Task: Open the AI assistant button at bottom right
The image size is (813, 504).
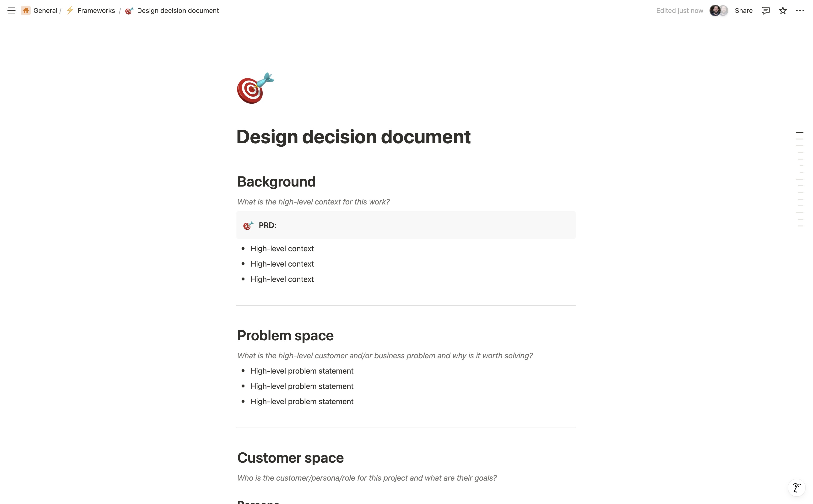Action: pos(796,488)
